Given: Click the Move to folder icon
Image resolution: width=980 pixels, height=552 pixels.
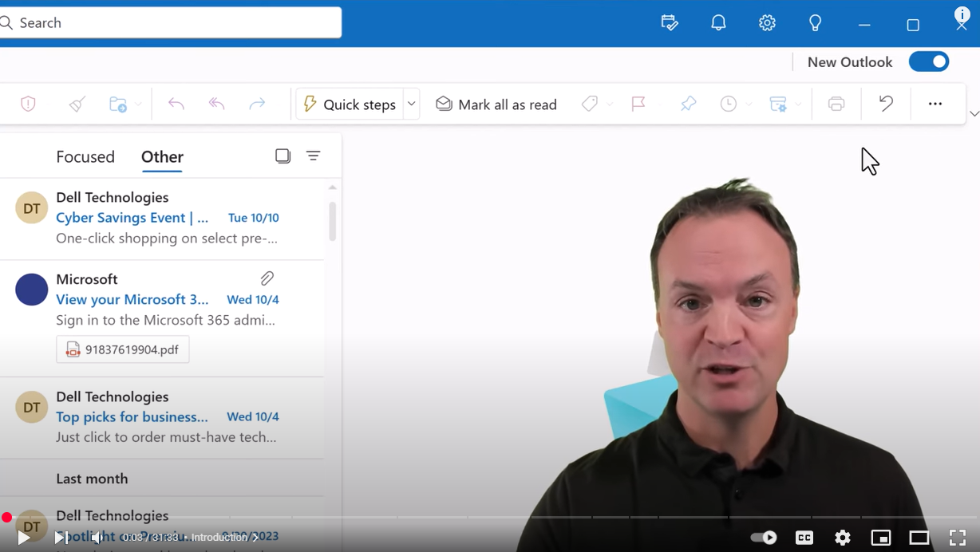Looking at the screenshot, I should [x=118, y=104].
